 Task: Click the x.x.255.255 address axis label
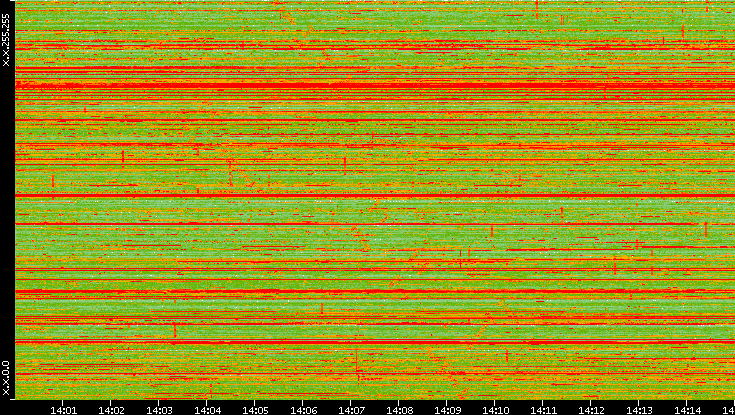click(6, 40)
